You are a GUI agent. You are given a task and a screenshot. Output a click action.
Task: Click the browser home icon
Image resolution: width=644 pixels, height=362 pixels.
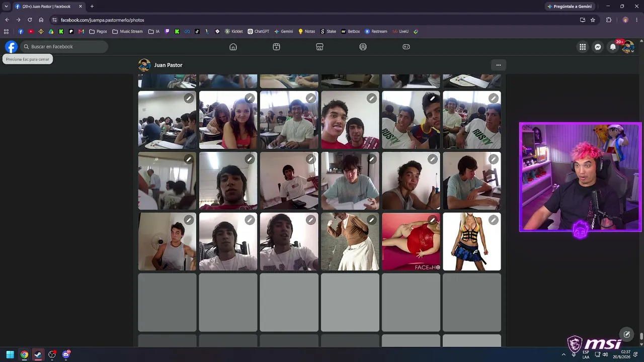tap(41, 20)
